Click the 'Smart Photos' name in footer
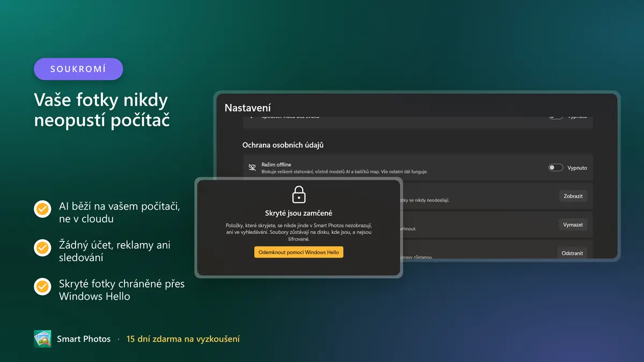 (x=84, y=339)
